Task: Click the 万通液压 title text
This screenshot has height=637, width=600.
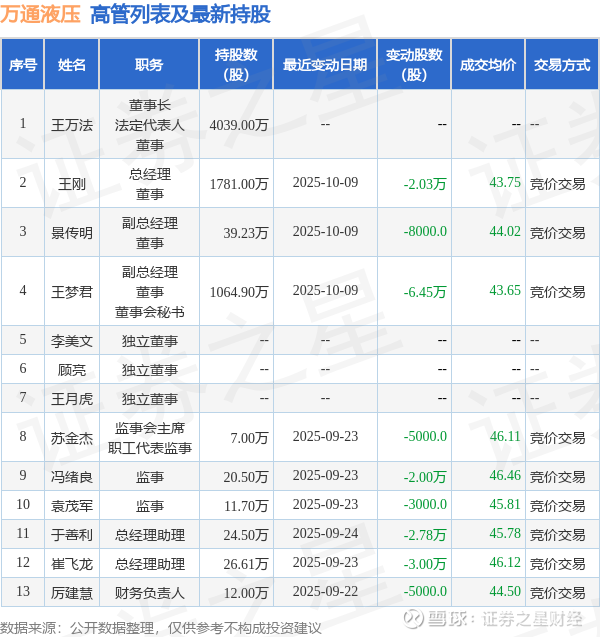Action: (40, 15)
